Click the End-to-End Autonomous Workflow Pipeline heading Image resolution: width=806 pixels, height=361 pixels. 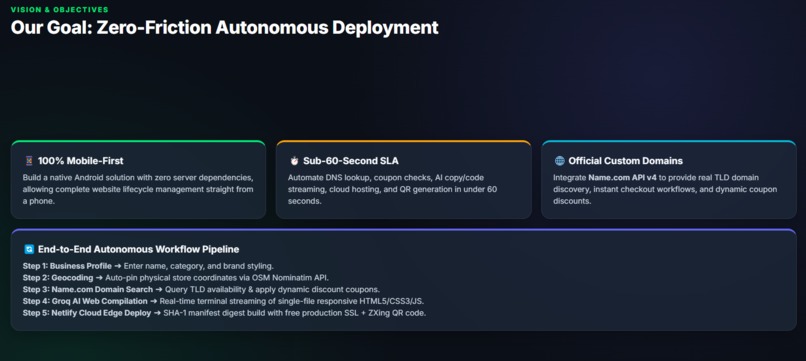point(138,249)
